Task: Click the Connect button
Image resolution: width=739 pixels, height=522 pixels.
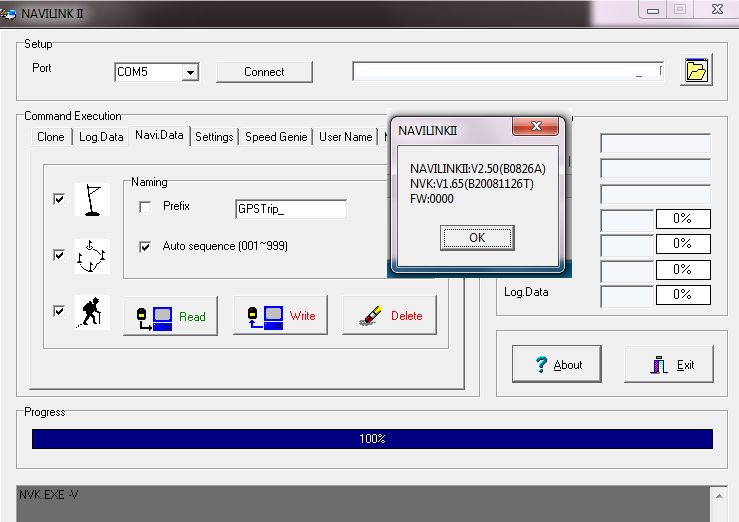Action: tap(264, 72)
